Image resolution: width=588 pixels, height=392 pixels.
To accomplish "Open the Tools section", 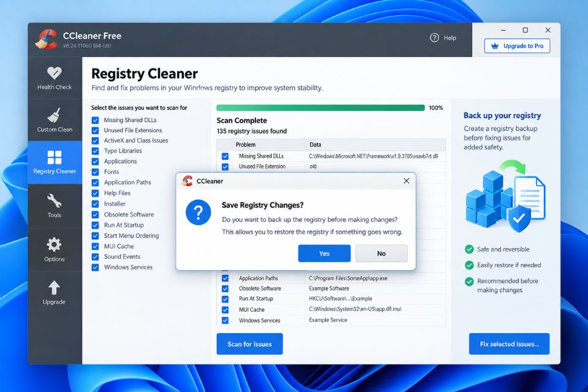I will [x=55, y=206].
